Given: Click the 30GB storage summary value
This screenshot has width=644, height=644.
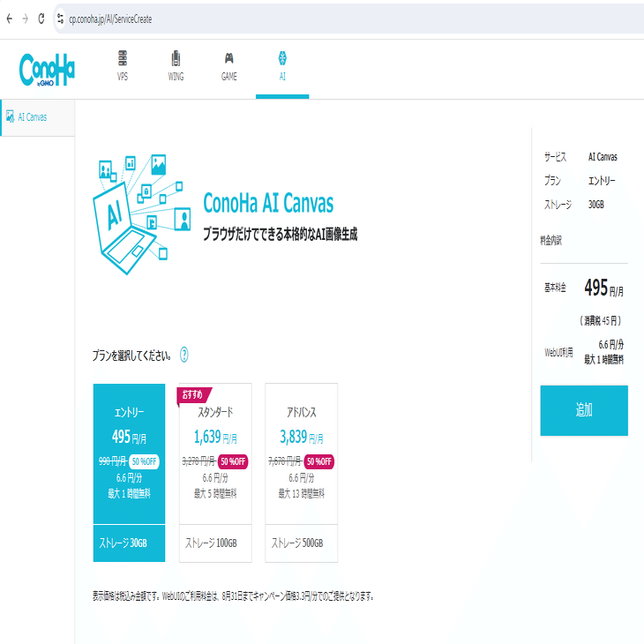Looking at the screenshot, I should point(596,205).
